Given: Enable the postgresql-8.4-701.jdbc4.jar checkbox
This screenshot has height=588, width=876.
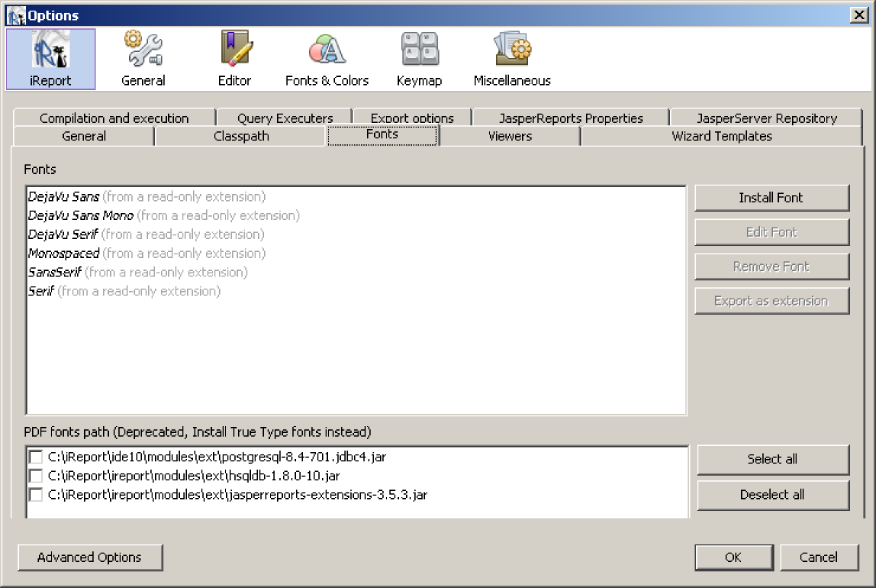Looking at the screenshot, I should point(36,457).
